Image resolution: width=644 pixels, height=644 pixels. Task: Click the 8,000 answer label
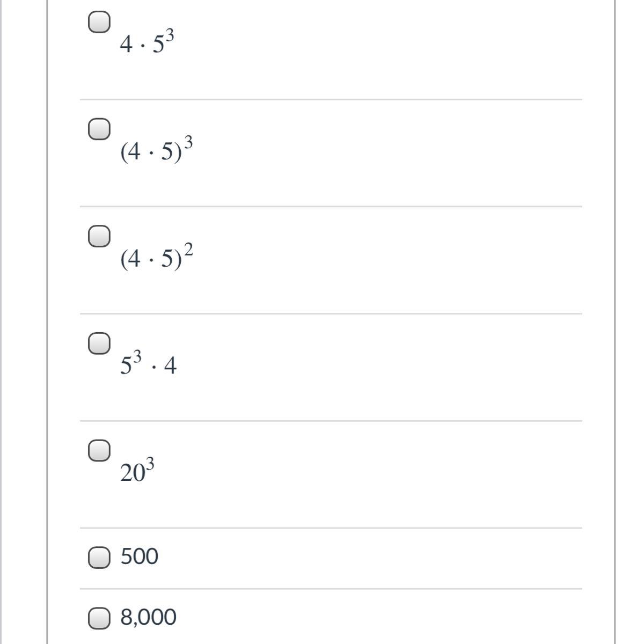tap(148, 617)
